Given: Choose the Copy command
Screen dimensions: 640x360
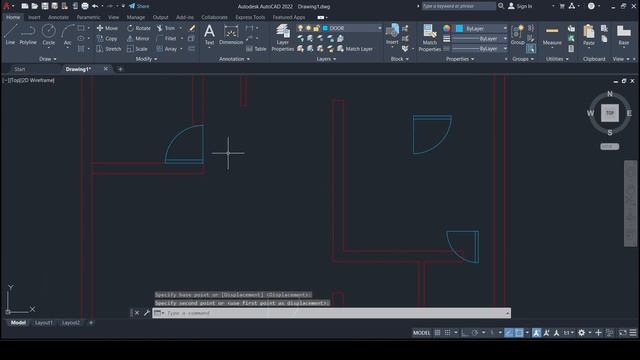Looking at the screenshot, I should pos(107,38).
